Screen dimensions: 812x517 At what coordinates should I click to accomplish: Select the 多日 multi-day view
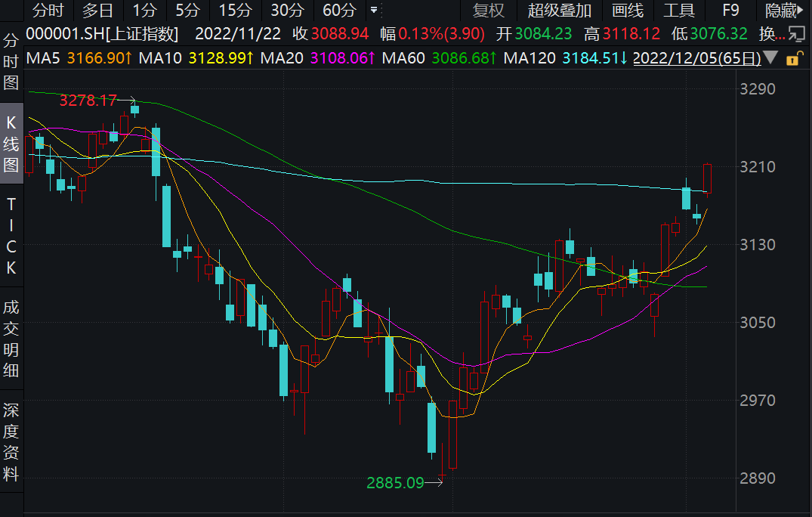[x=98, y=11]
